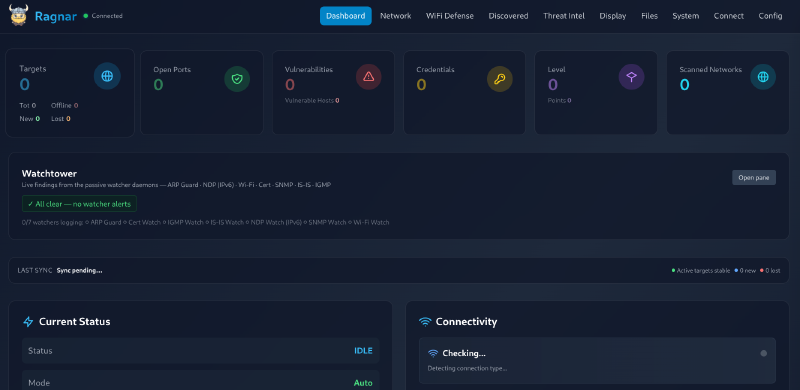Switch to the Network tab

[x=395, y=16]
